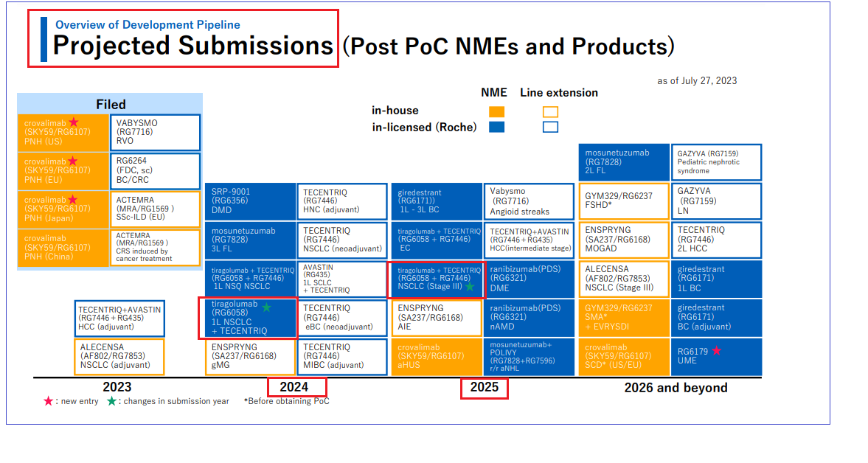Screen dimensions: 868x463
Task: Click the green star in tiragolumab 1L NSCLC box
Action: pos(266,307)
